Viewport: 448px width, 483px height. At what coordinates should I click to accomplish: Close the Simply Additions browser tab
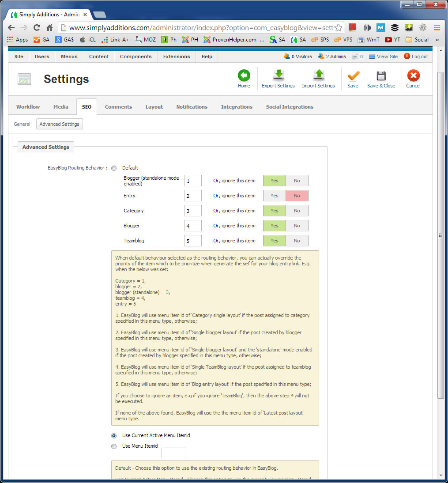pos(85,15)
